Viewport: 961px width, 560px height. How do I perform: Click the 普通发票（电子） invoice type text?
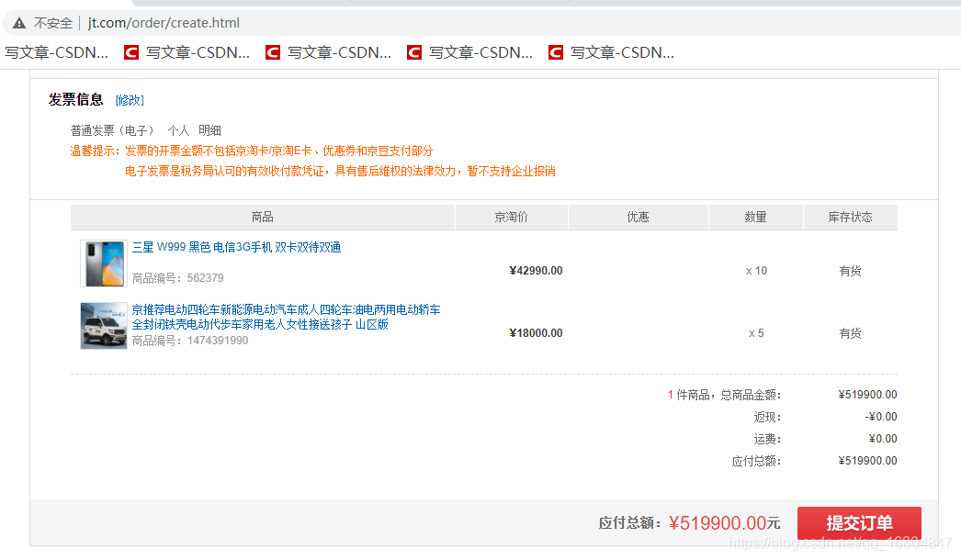(x=113, y=130)
